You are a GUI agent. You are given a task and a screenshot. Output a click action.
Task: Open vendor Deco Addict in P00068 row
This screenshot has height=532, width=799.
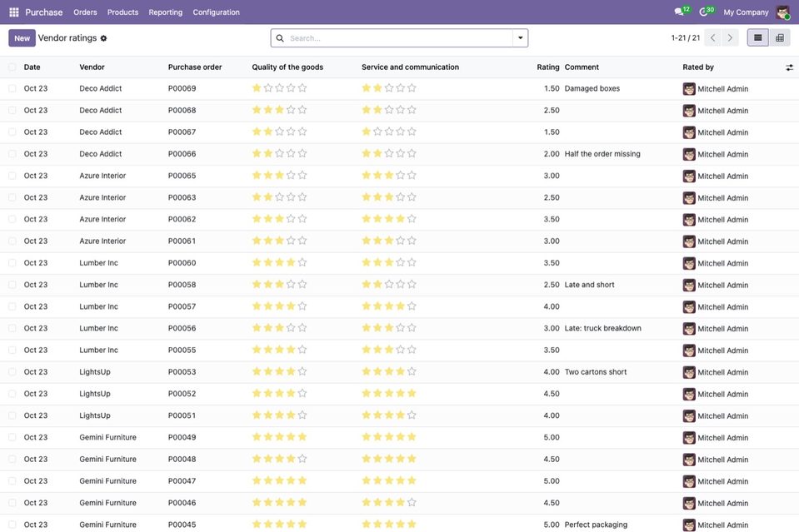pyautogui.click(x=100, y=110)
